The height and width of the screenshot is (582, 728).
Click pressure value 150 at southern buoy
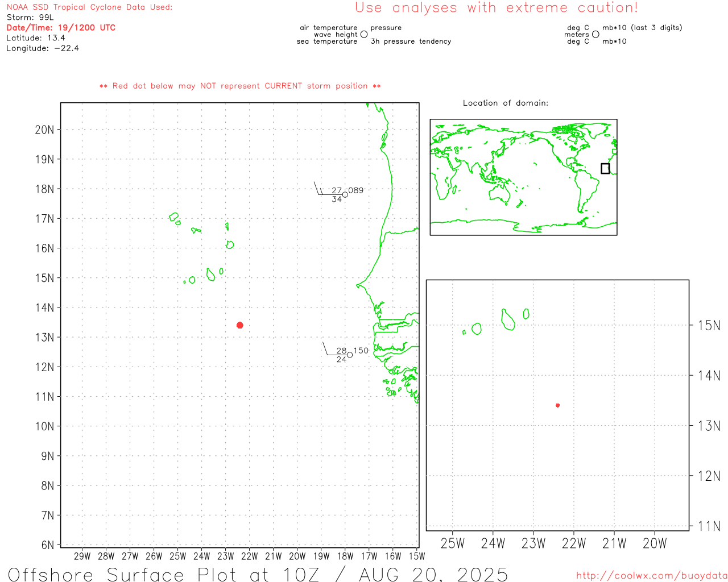click(x=361, y=351)
